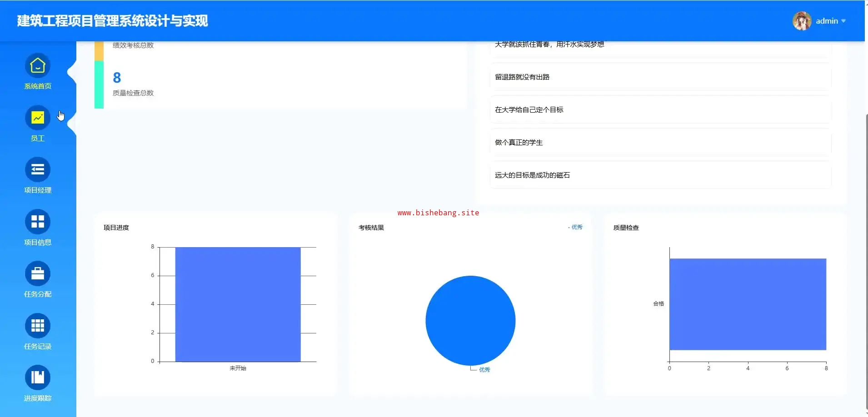The height and width of the screenshot is (417, 868).
Task: Click the 合格 bar in 质量检查 chart
Action: click(748, 304)
